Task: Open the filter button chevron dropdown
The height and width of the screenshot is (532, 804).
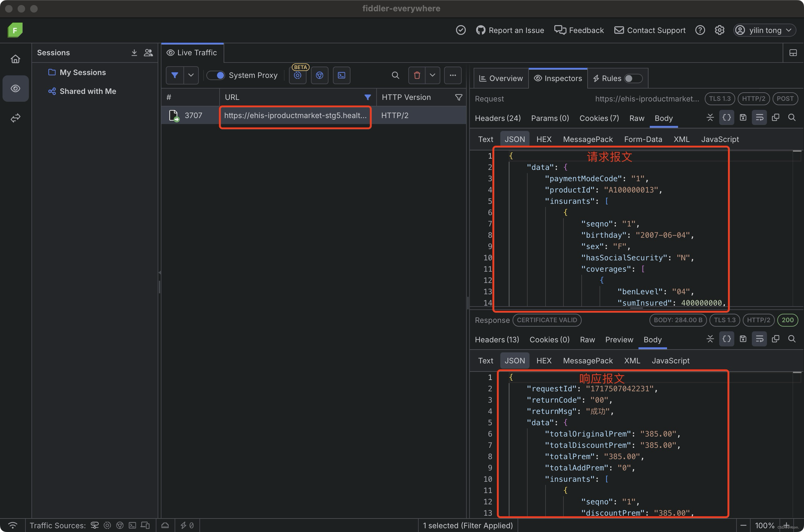Action: [x=191, y=75]
